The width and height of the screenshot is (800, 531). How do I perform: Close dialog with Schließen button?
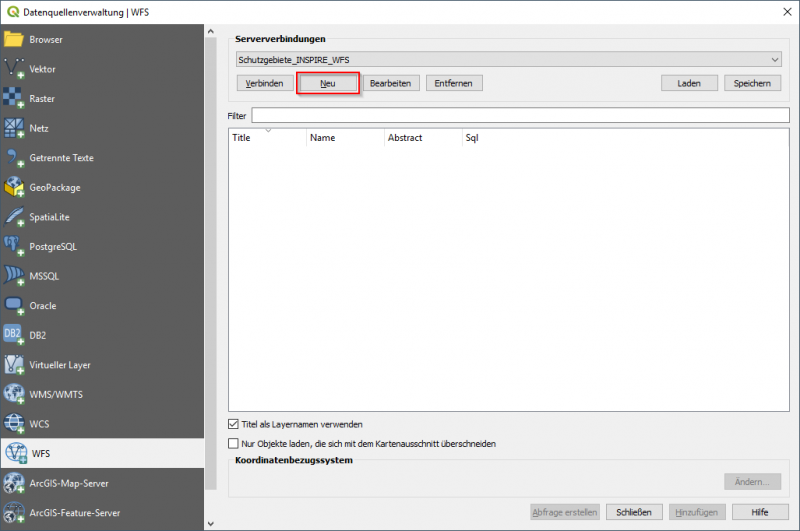pos(634,512)
